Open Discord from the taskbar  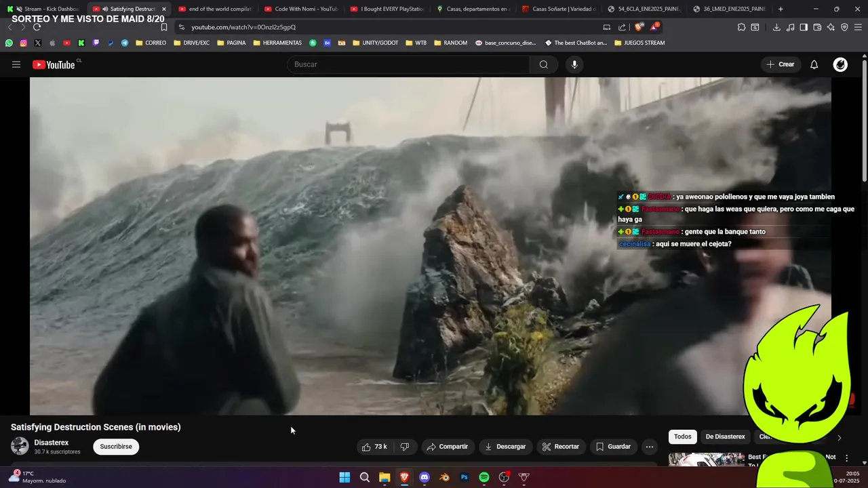(x=425, y=477)
